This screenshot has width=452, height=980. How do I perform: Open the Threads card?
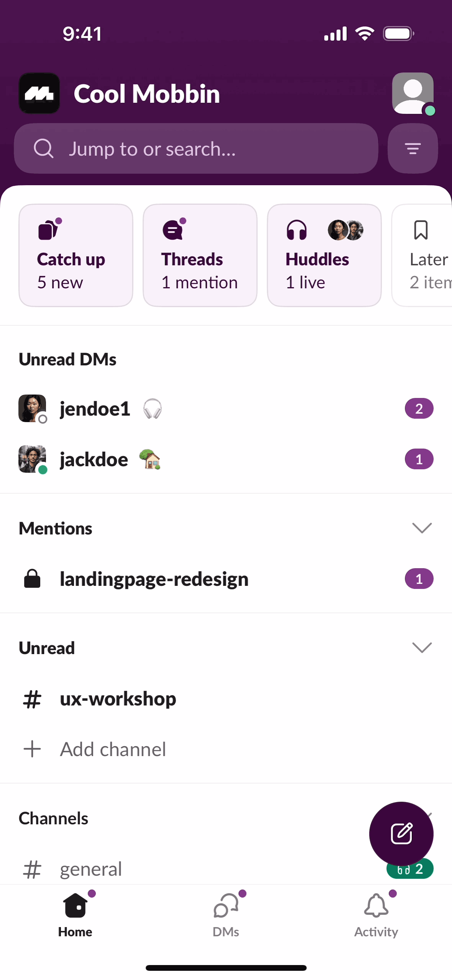tap(200, 255)
